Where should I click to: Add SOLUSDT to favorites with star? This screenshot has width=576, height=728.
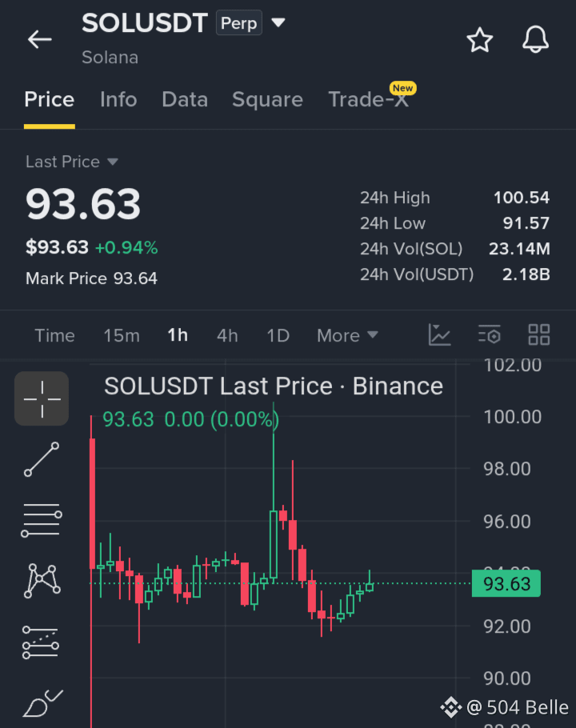point(479,40)
